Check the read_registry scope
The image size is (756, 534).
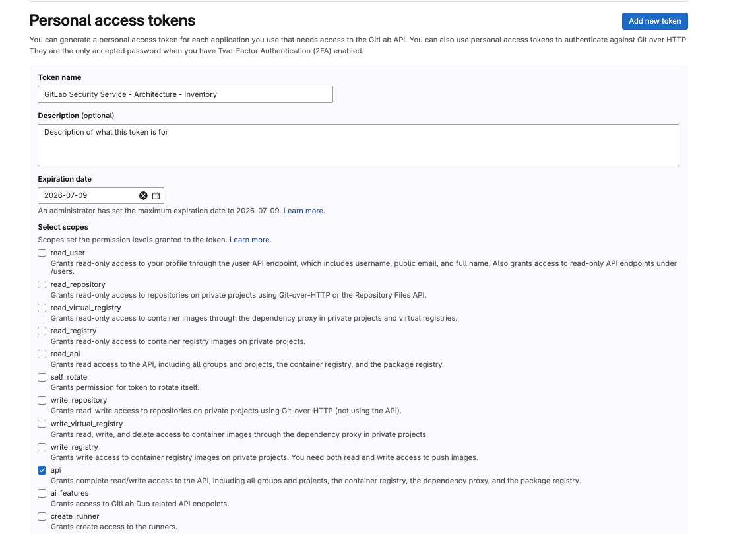[x=42, y=331]
